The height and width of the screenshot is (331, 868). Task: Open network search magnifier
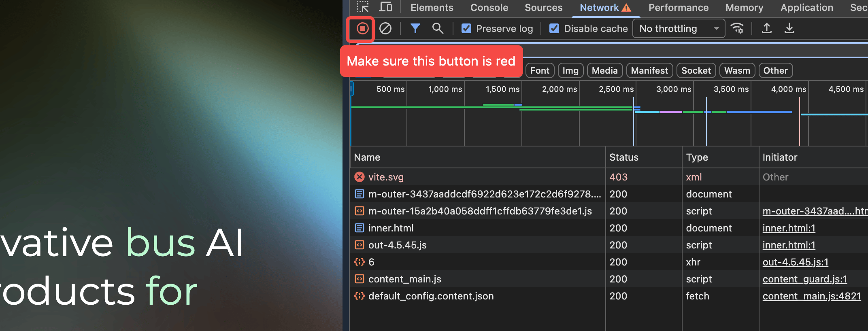coord(438,28)
